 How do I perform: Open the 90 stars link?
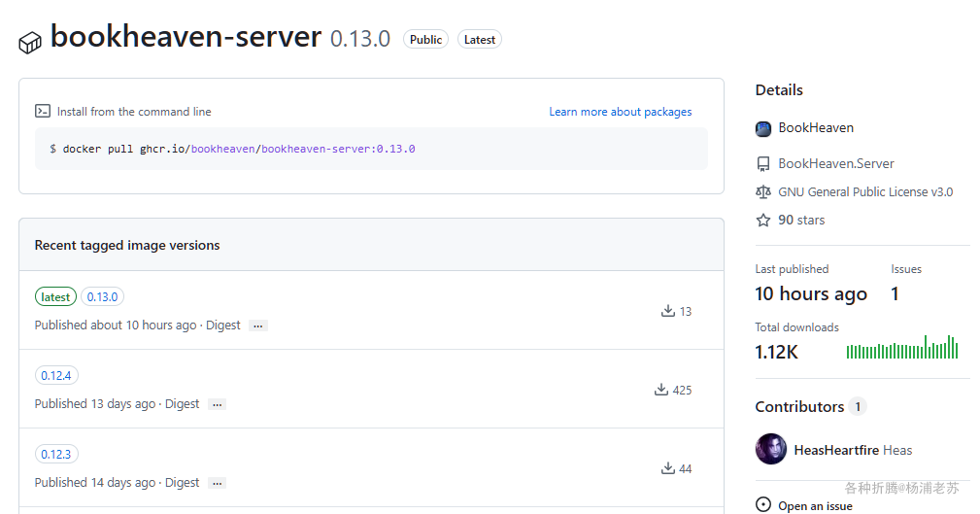(x=801, y=221)
